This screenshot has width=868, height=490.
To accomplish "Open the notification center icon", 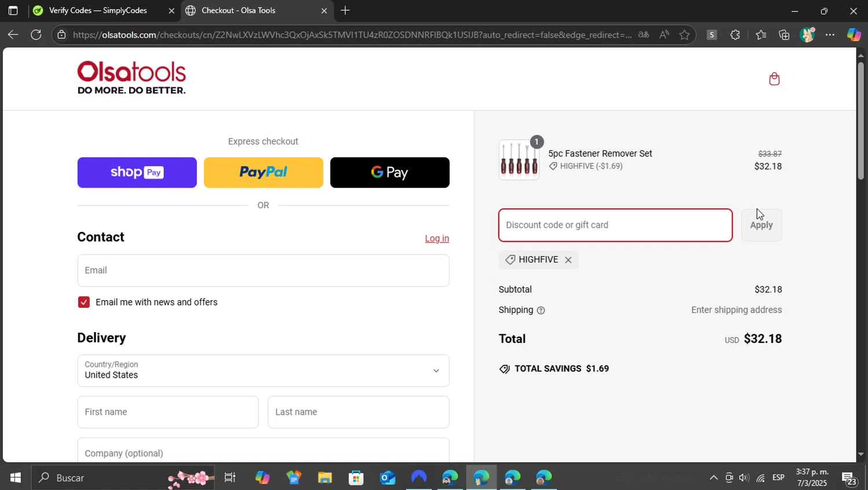I will [849, 478].
